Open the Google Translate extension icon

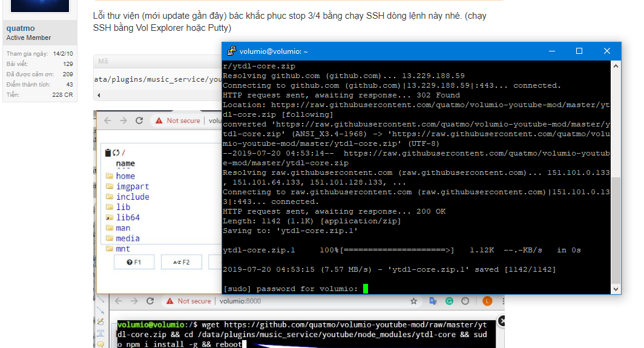point(433,301)
